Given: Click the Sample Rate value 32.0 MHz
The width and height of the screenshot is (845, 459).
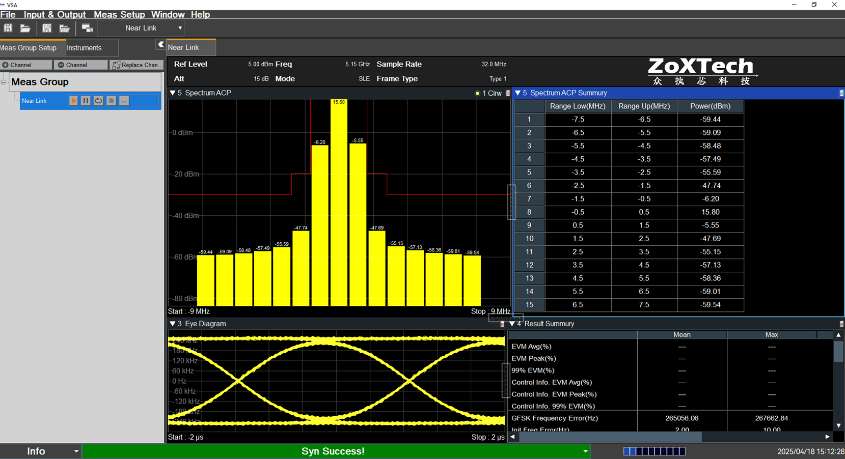Looking at the screenshot, I should 494,64.
